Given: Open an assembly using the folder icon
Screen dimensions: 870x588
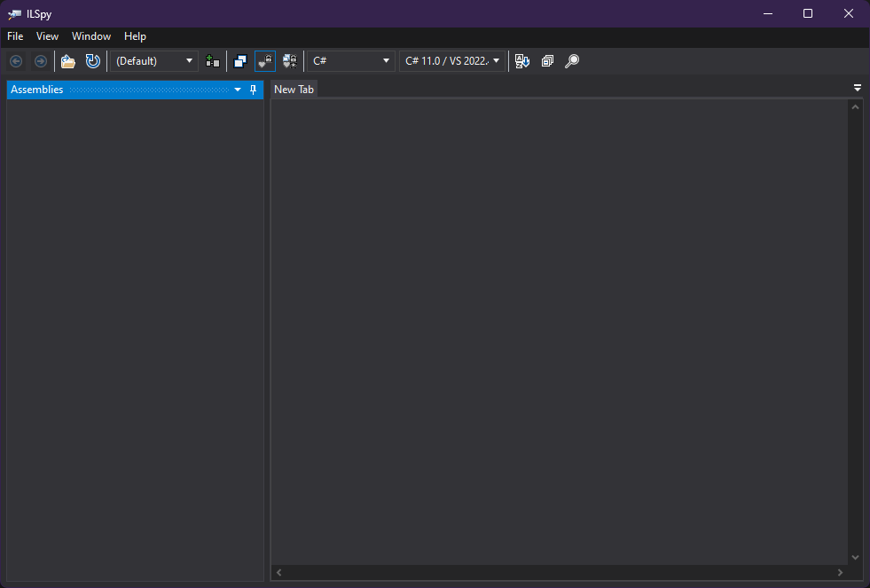Looking at the screenshot, I should [x=68, y=60].
